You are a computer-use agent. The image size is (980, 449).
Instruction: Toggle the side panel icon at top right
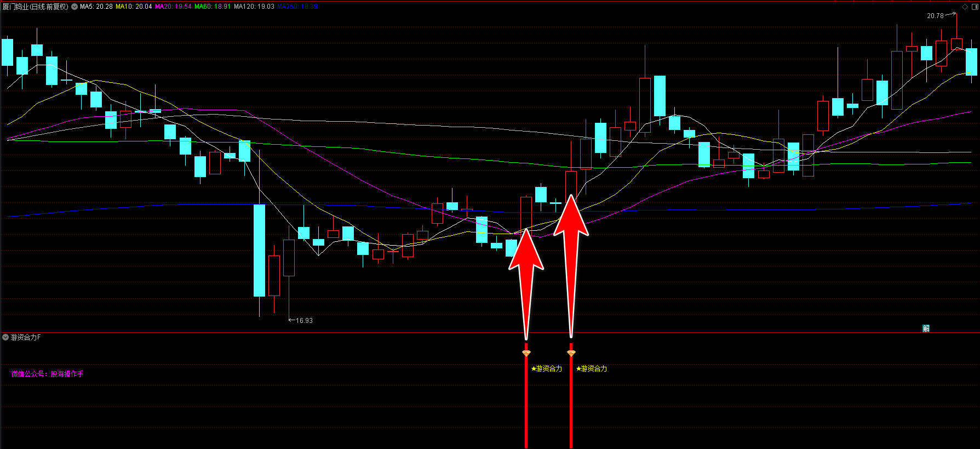(975, 7)
